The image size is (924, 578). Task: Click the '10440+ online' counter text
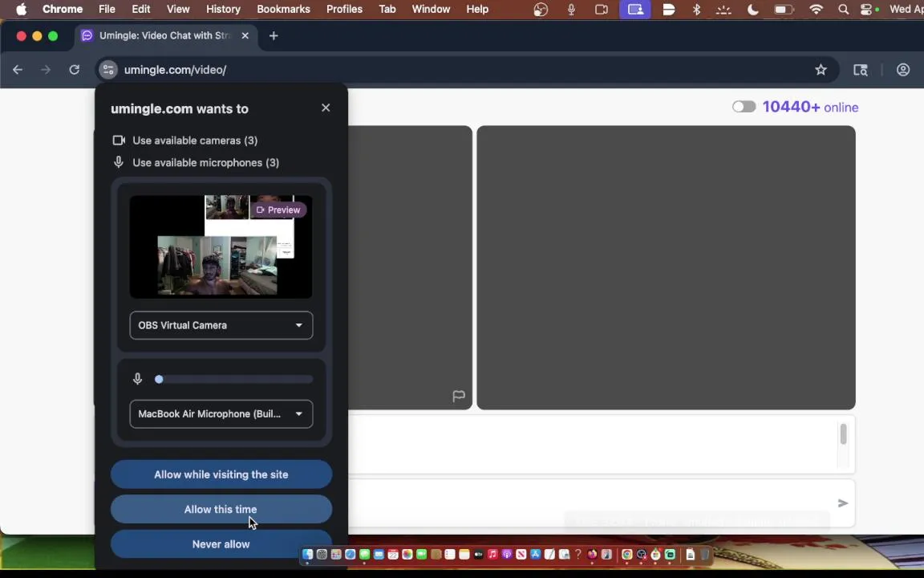[810, 107]
